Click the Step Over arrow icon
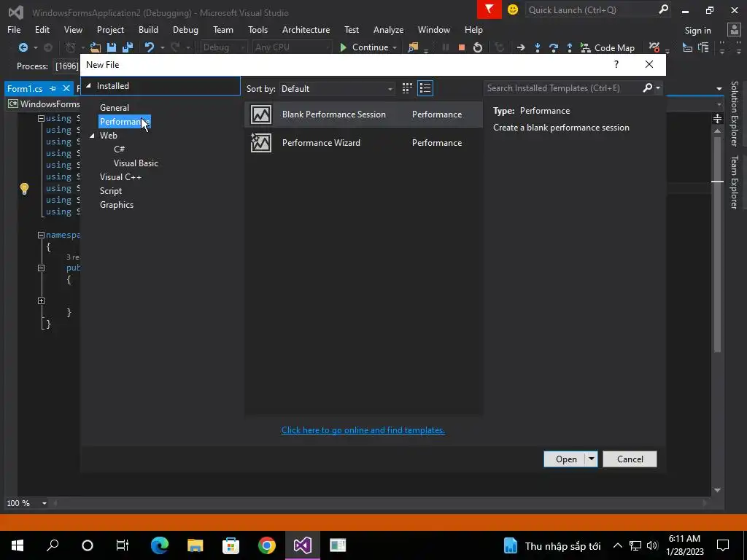This screenshot has height=560, width=747. [554, 47]
